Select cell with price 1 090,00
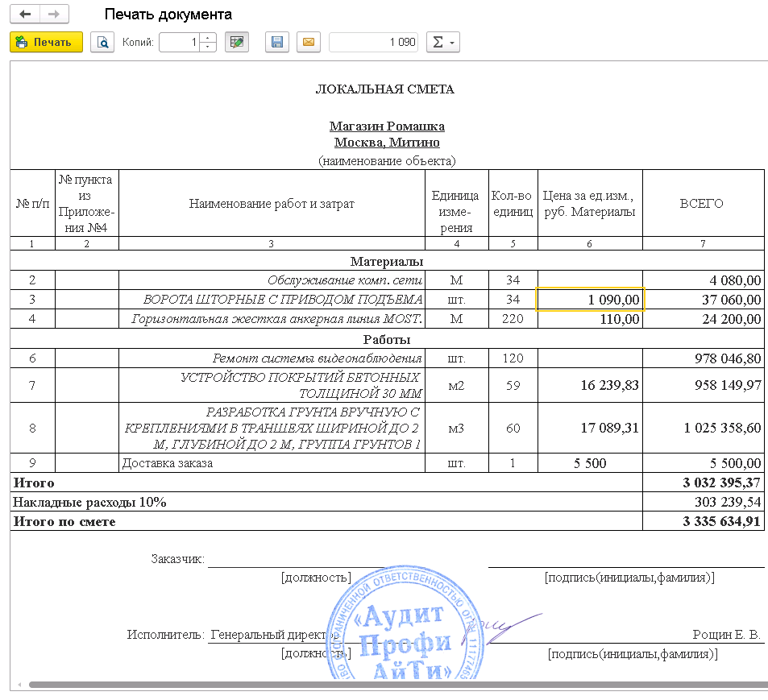 click(x=590, y=299)
